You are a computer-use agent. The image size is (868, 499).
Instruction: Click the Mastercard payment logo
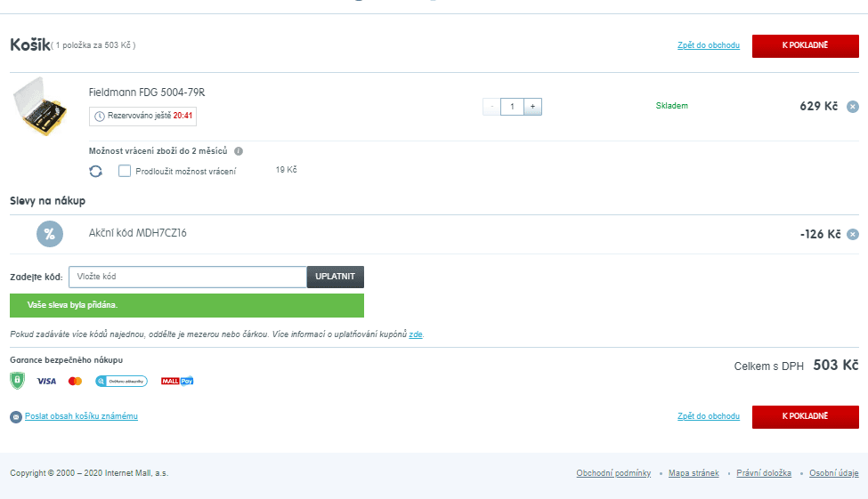coord(75,381)
